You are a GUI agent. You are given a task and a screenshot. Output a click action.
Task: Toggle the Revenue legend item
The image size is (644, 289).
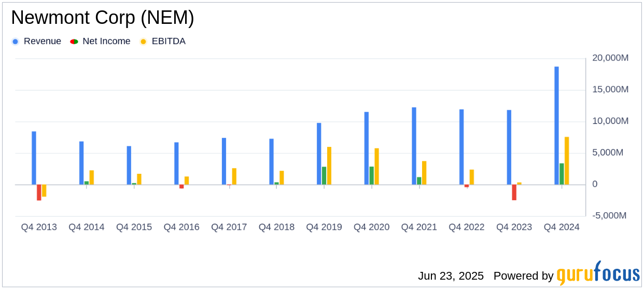pos(36,42)
